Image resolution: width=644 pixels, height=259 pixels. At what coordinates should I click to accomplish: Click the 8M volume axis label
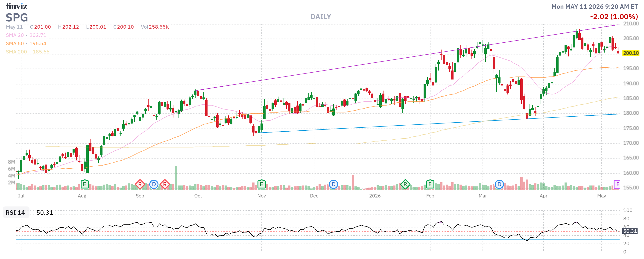point(12,162)
